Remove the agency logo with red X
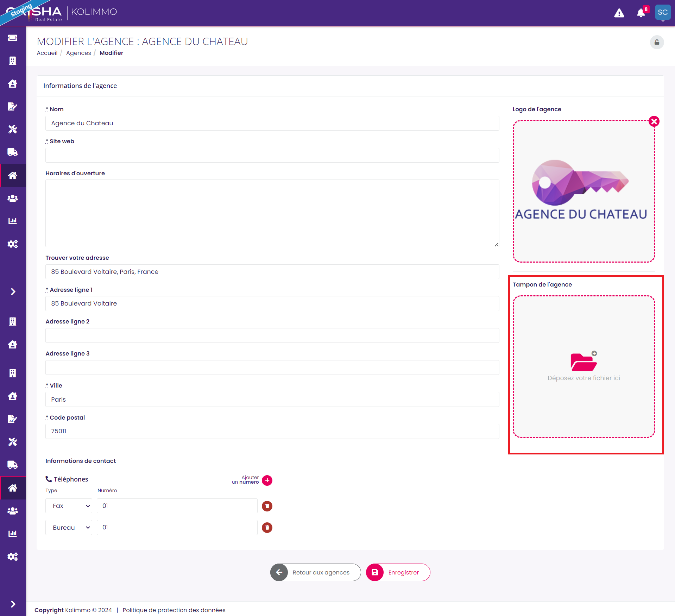The width and height of the screenshot is (675, 616). click(654, 121)
